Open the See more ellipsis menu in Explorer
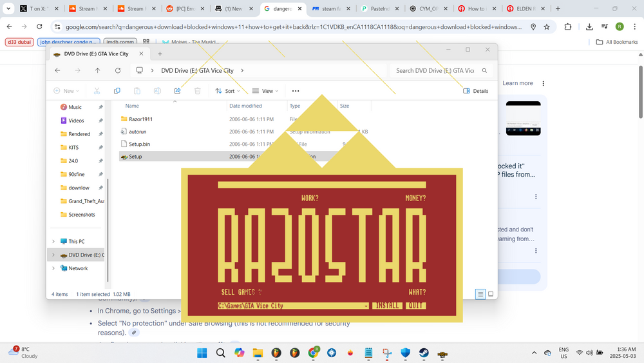This screenshot has height=363, width=644. click(296, 91)
